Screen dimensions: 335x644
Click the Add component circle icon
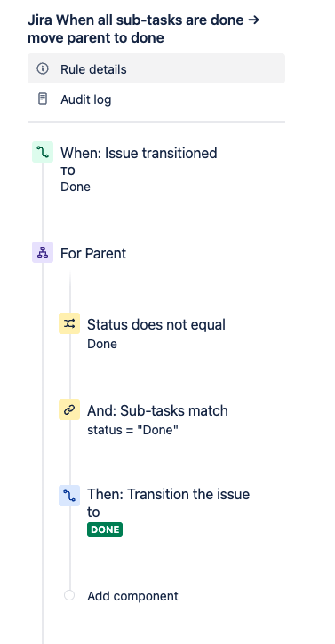tap(69, 595)
